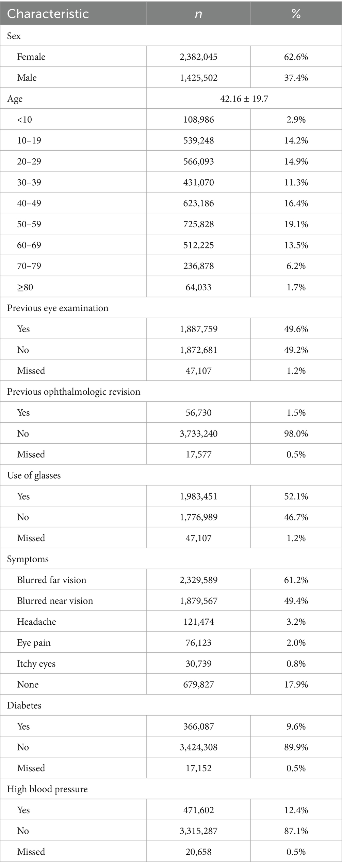Screen dimensions: 342x868
Task: Click the Itchy eyes row label
Action: (x=36, y=664)
